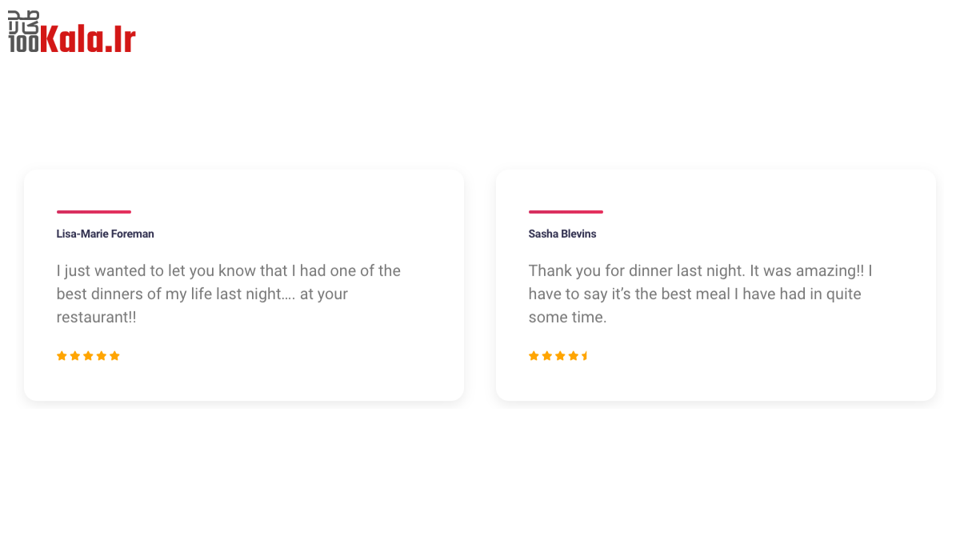
Task: Click second star in Lisa-Marie Foreman's rating
Action: [75, 356]
